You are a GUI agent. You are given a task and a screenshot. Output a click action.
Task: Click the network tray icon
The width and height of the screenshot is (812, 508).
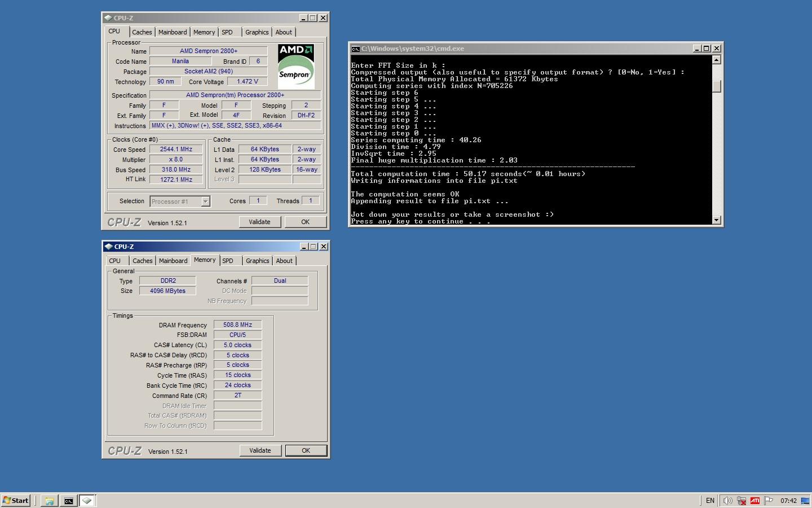[742, 501]
